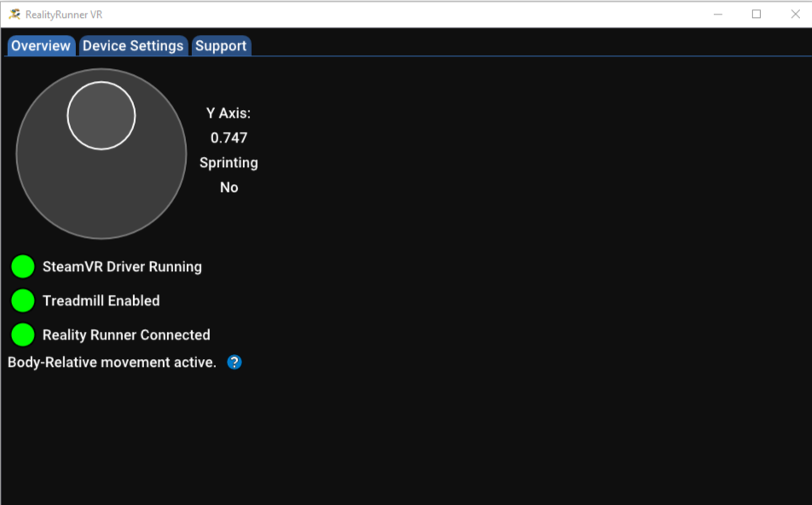Open the Device Settings tab
812x505 pixels.
[x=133, y=45]
